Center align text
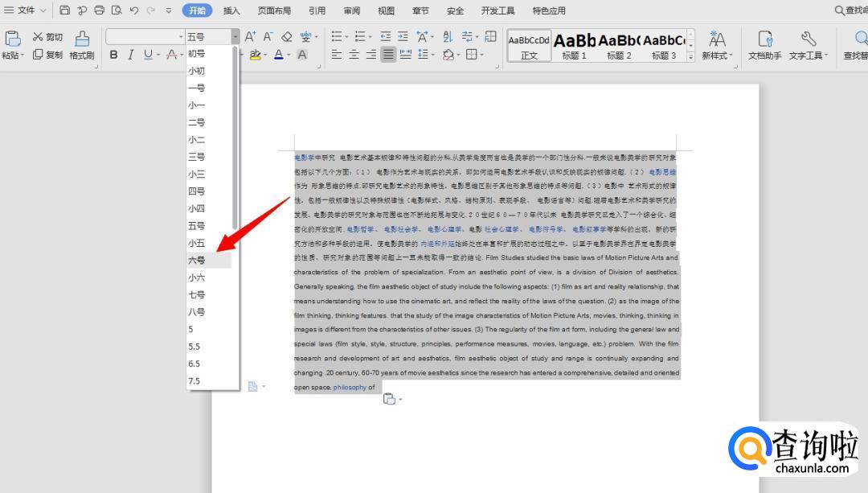 [354, 54]
